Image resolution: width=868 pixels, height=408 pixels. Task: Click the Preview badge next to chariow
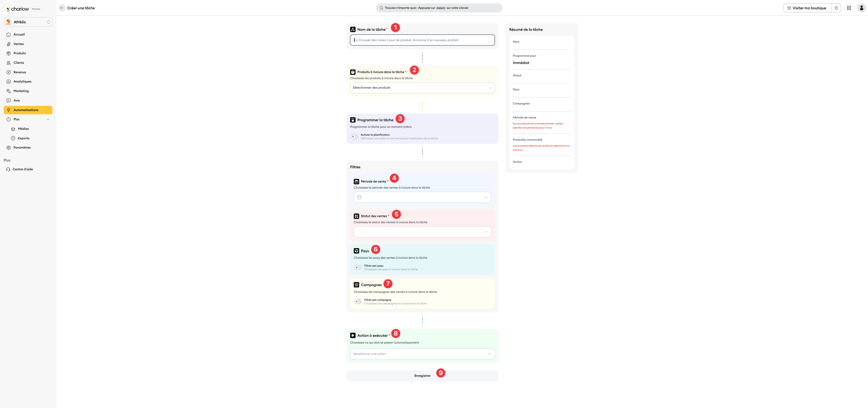click(36, 9)
